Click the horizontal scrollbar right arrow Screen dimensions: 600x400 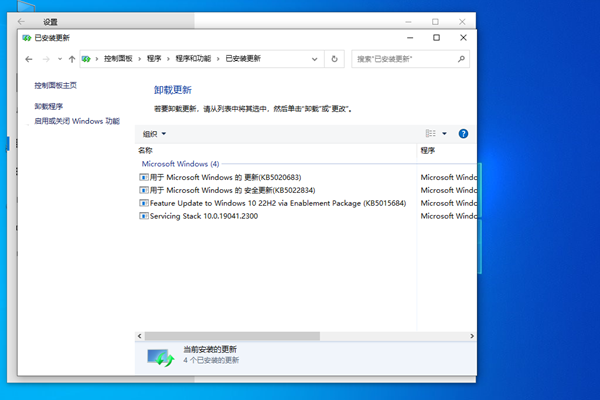[x=473, y=336]
